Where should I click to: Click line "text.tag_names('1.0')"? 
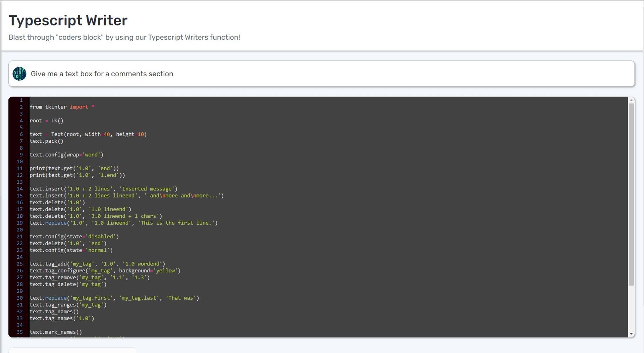(x=62, y=318)
